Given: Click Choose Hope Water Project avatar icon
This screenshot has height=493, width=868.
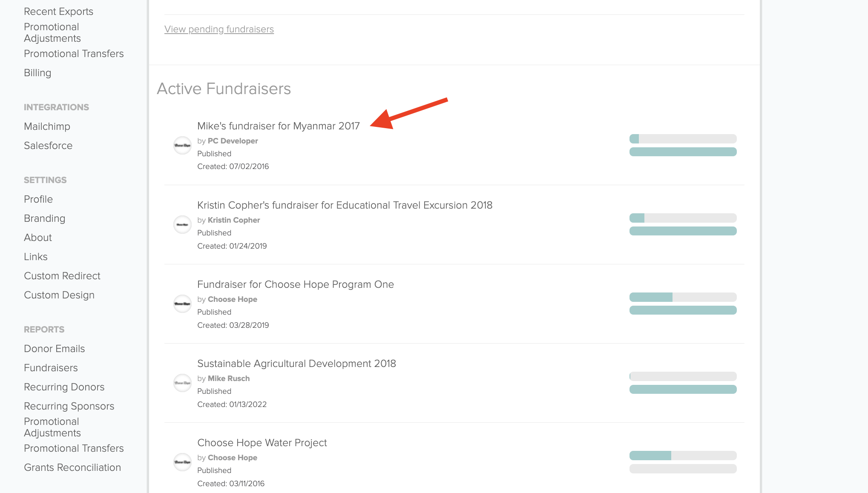Looking at the screenshot, I should click(182, 462).
